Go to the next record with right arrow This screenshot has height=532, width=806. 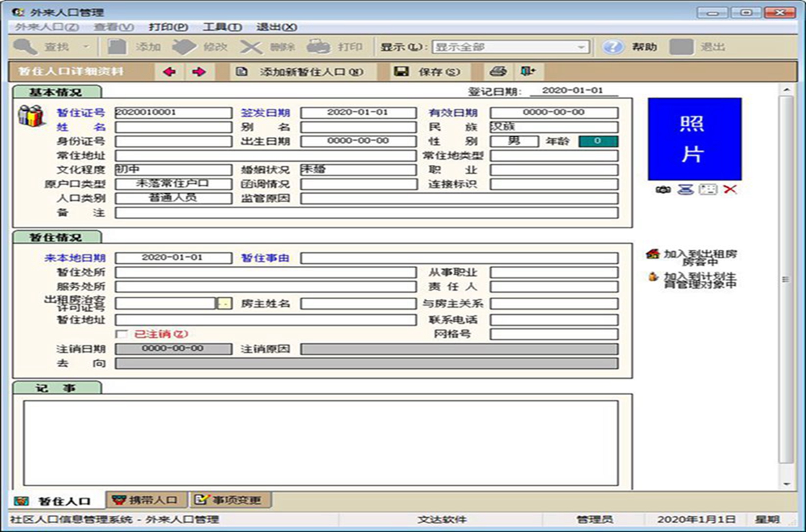click(x=200, y=72)
